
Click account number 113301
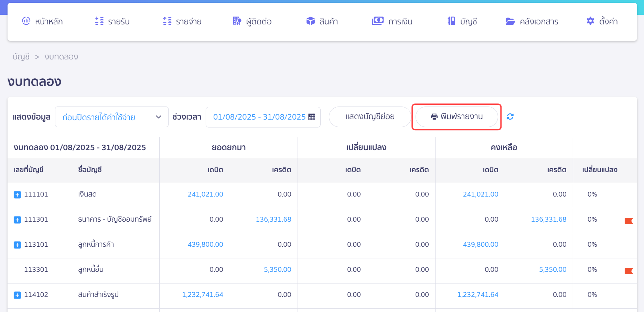click(x=36, y=269)
